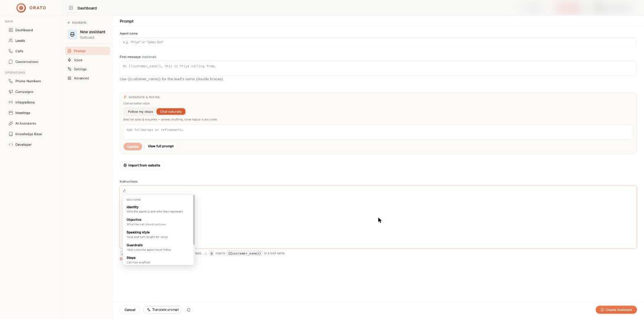Choose Steps from the sections list
Screen dimensions: 644x319
[158, 260]
